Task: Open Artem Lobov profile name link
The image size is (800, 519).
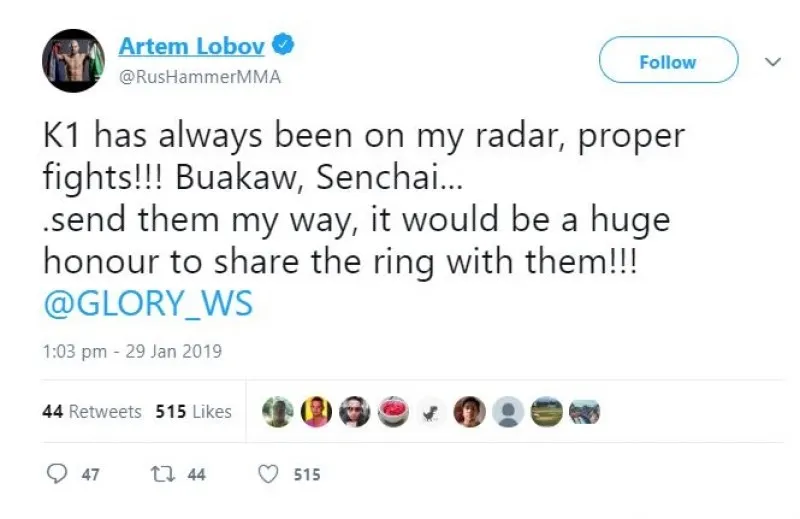Action: click(192, 45)
